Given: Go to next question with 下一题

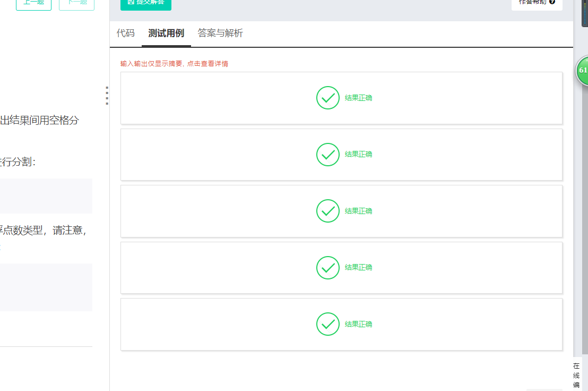Looking at the screenshot, I should (76, 3).
